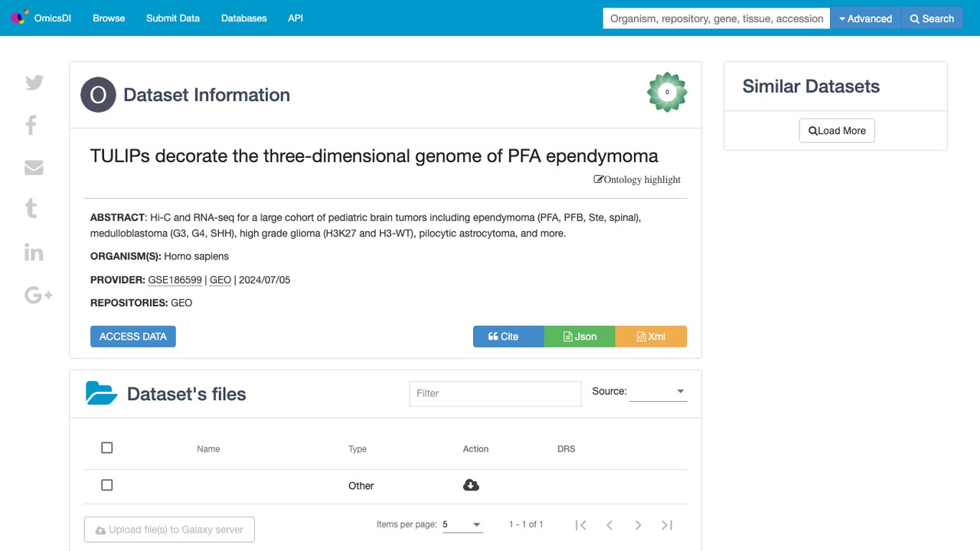This screenshot has height=551, width=980.
Task: Focus the top search input field
Action: click(x=717, y=18)
